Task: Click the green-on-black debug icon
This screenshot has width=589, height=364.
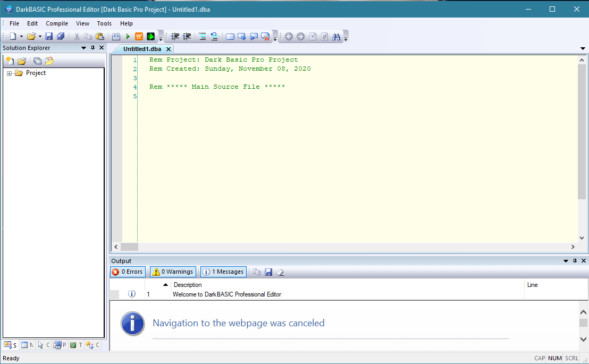Action: (150, 37)
